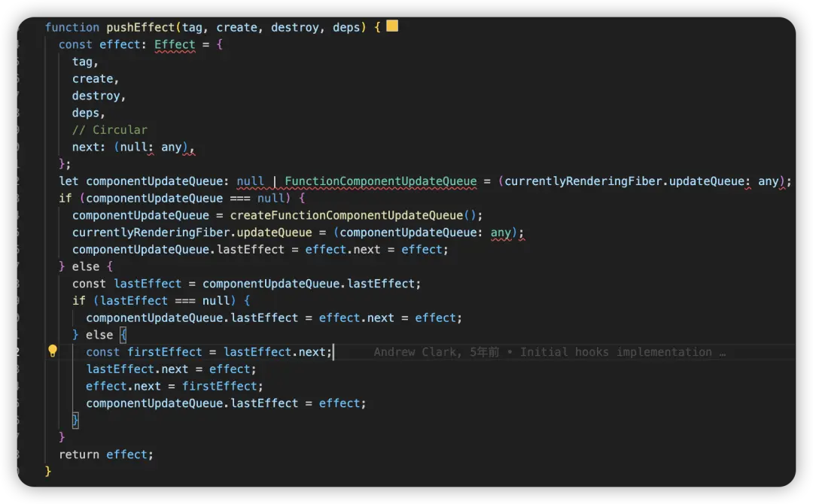Click 'return effect;' statement

(106, 455)
